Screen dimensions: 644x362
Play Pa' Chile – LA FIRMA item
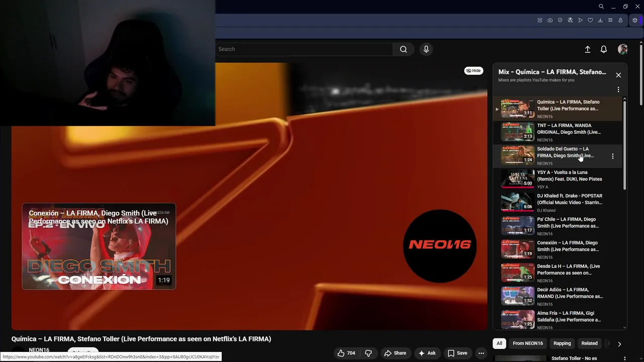(557, 226)
